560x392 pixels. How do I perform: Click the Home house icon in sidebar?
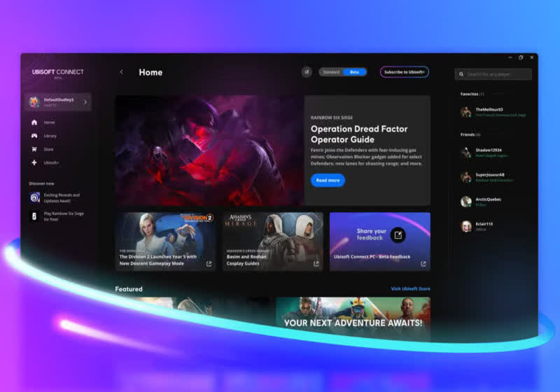(x=34, y=122)
